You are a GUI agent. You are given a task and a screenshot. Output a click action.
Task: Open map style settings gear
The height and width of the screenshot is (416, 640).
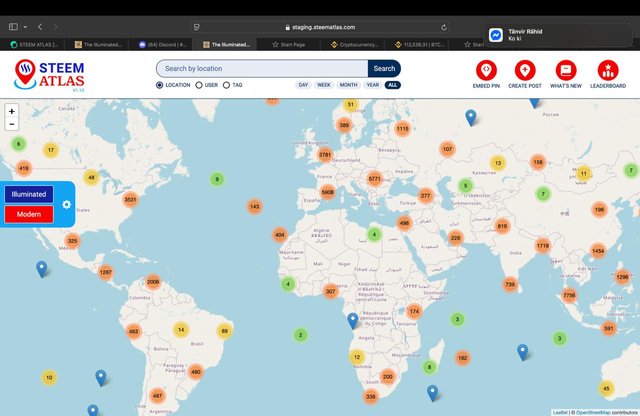pyautogui.click(x=67, y=204)
